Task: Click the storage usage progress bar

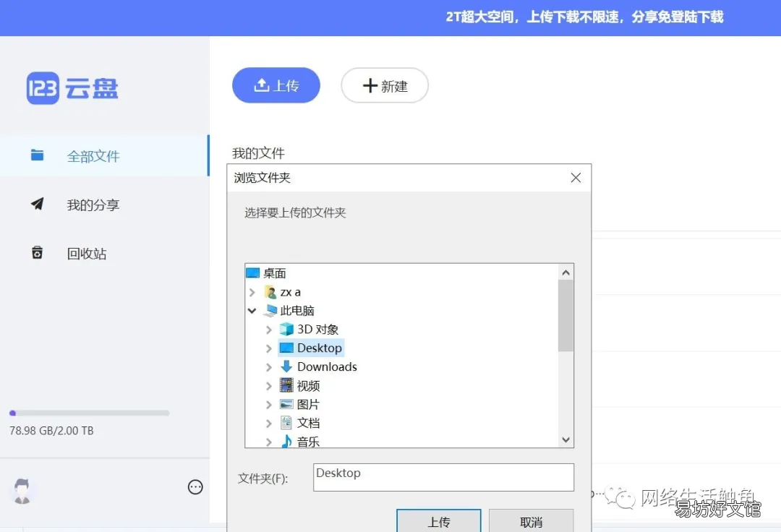Action: click(90, 413)
